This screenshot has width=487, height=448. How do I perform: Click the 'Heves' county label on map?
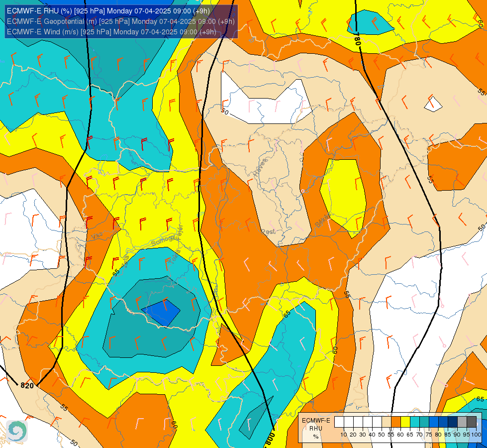pyautogui.click(x=260, y=168)
